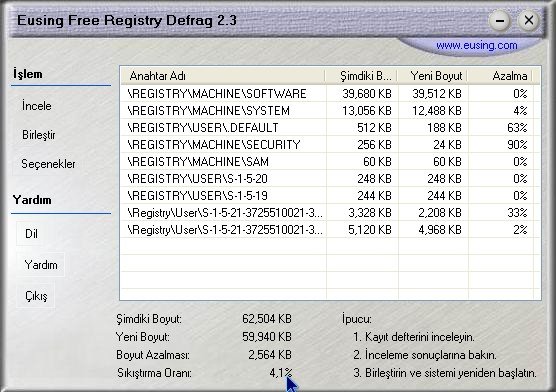Select the user key row sized 5,120 KB

coord(330,230)
